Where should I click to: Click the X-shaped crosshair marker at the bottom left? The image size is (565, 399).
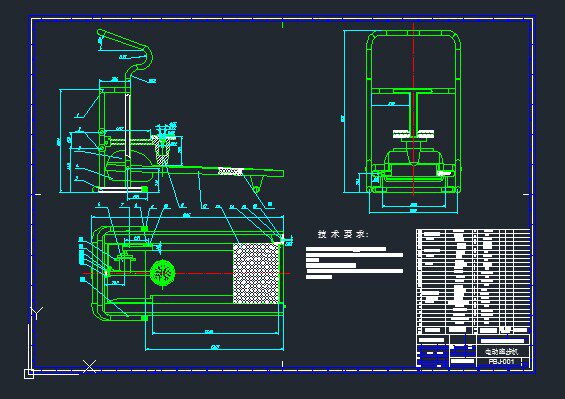click(x=89, y=366)
